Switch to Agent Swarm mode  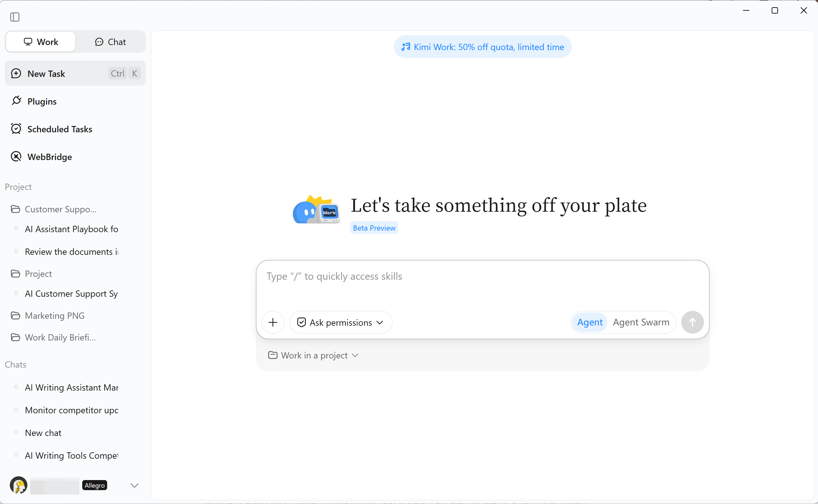click(641, 322)
